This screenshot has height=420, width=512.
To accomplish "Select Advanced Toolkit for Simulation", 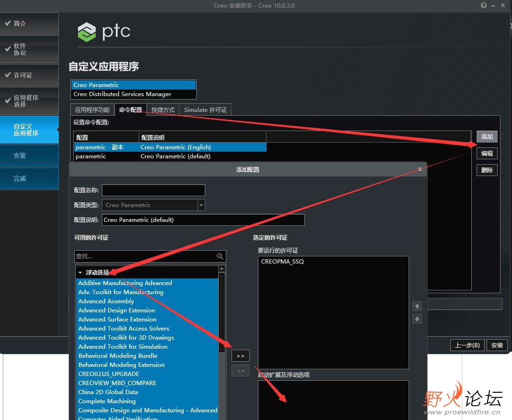I will click(147, 347).
